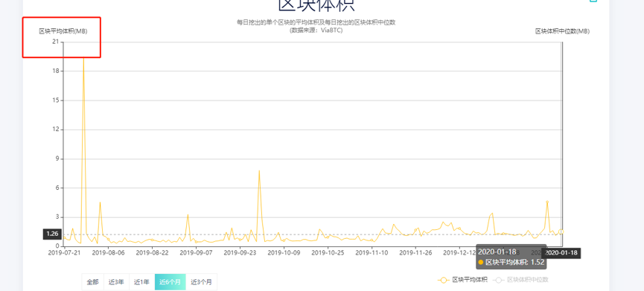Viewport: 644px width, 291px height.
Task: Click the x-axis date 2019-11-10
Action: click(372, 253)
